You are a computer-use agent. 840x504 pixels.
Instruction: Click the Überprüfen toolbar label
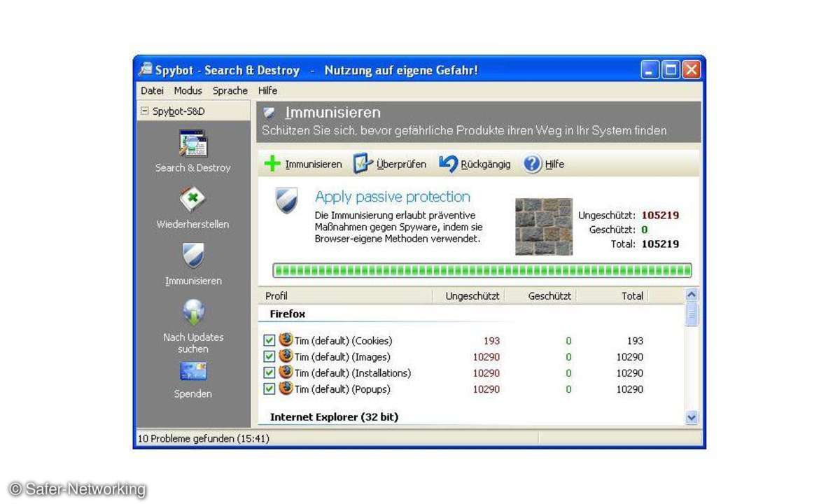coord(401,164)
